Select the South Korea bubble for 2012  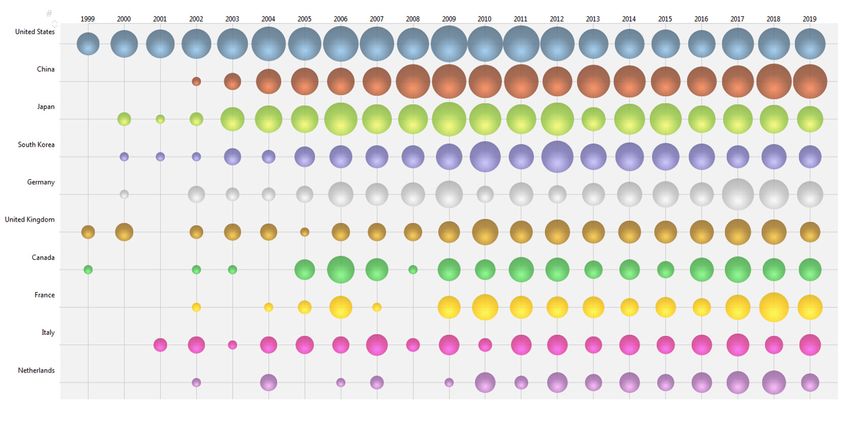point(557,156)
